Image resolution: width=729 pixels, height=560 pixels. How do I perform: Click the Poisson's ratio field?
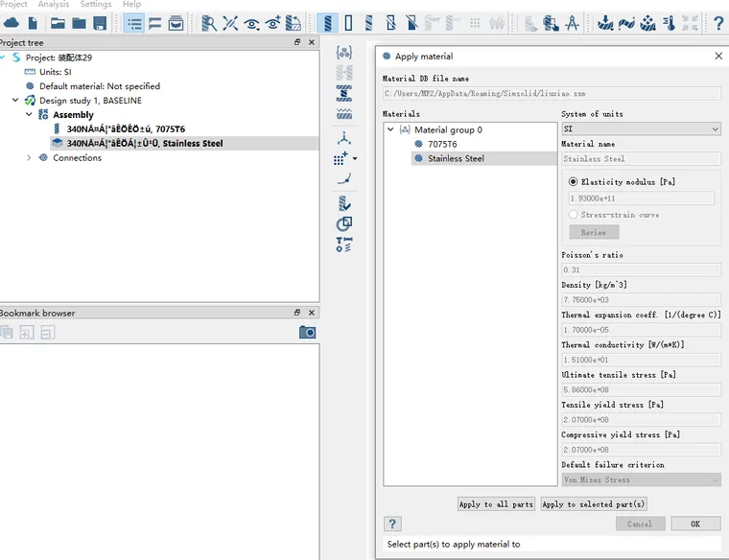coord(641,269)
